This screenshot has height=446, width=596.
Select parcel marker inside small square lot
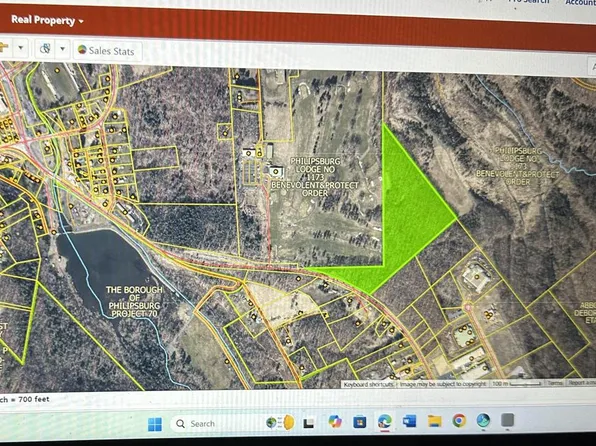225,133
